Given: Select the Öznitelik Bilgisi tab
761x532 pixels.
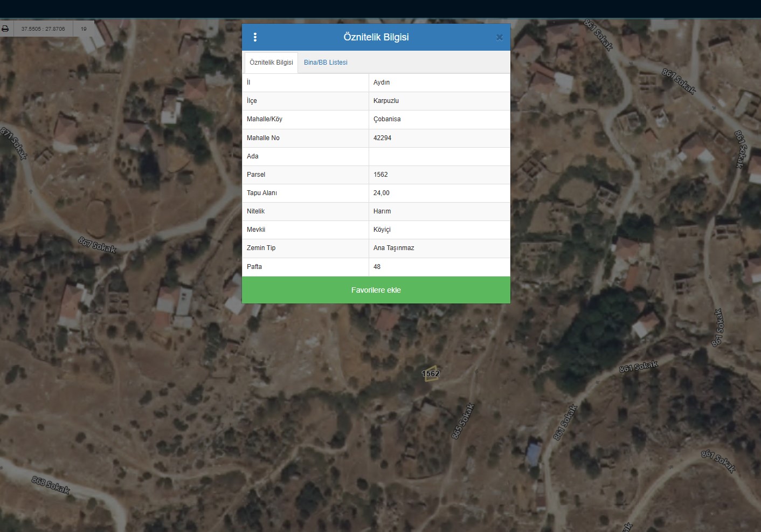Looking at the screenshot, I should coord(271,63).
